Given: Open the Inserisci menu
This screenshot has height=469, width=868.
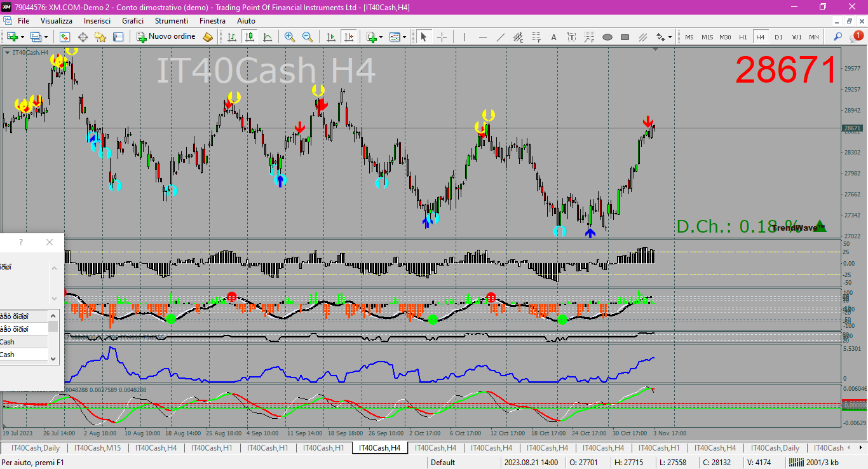Looking at the screenshot, I should click(x=97, y=20).
